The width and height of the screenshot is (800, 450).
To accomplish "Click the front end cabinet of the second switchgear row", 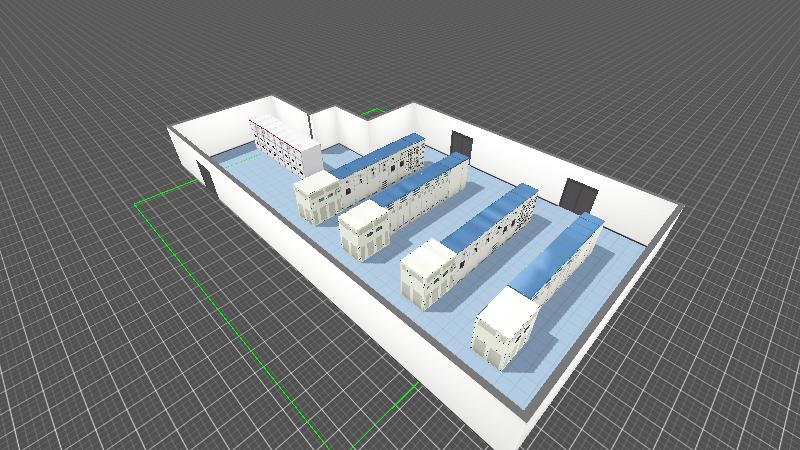I will tap(364, 232).
